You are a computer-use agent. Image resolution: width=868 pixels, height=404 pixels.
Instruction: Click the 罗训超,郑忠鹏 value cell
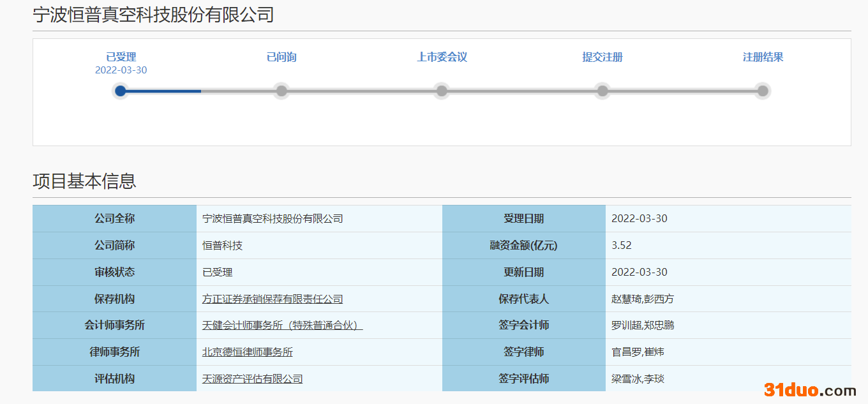(x=728, y=325)
